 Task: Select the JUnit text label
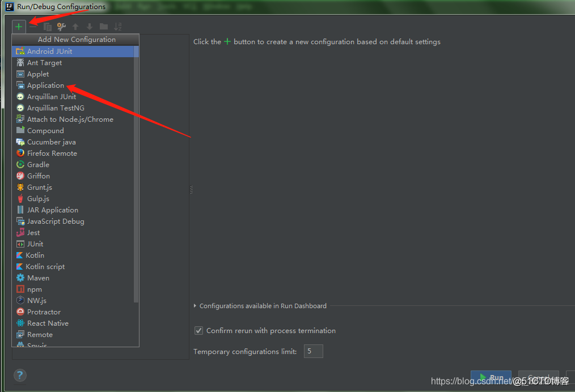[35, 244]
